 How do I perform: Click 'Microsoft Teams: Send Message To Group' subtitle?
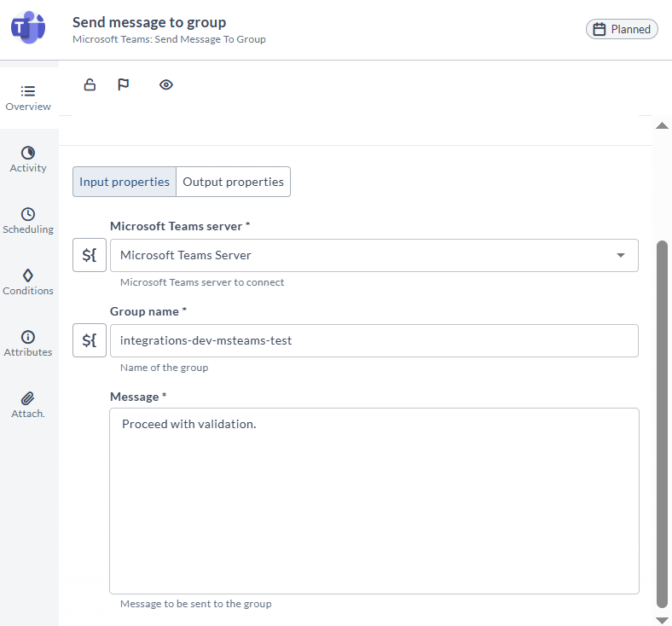[169, 39]
